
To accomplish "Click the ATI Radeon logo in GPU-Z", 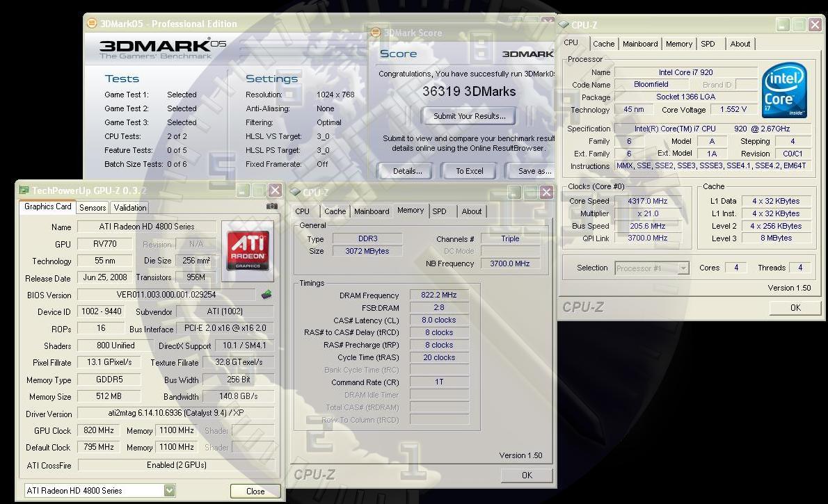I will 248,251.
